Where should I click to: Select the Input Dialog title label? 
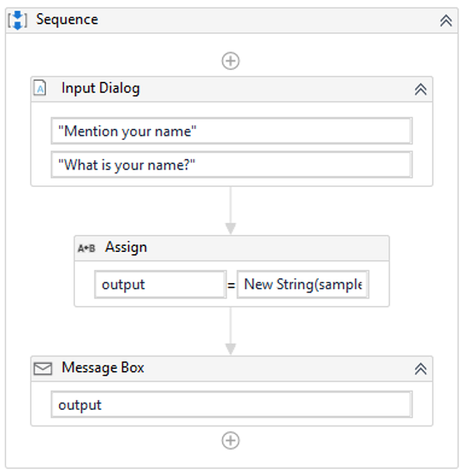(100, 89)
